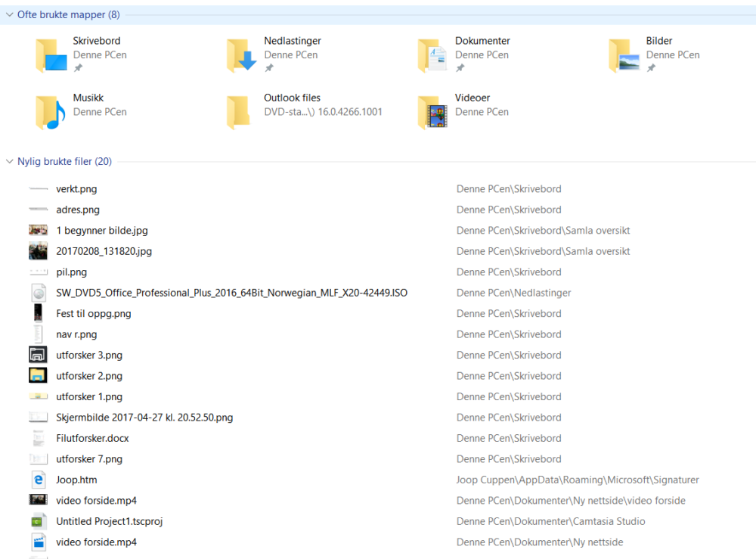Select the Joop.htm Edge file icon

point(39,480)
